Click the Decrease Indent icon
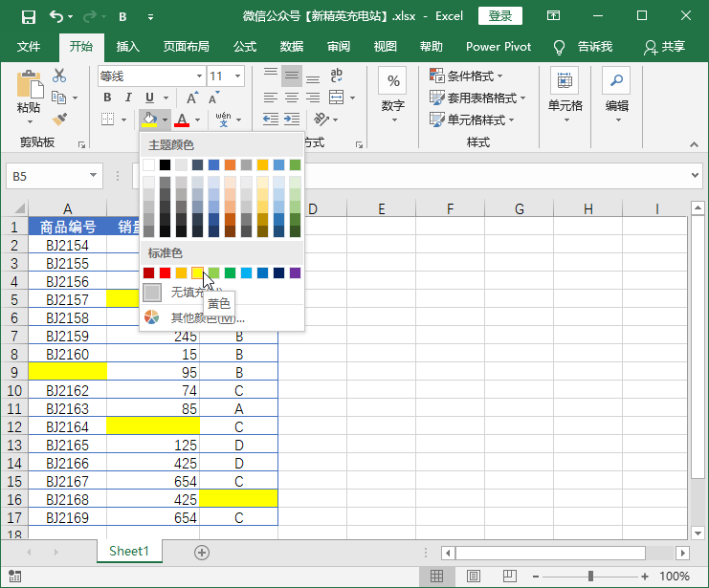709x588 pixels. point(271,120)
